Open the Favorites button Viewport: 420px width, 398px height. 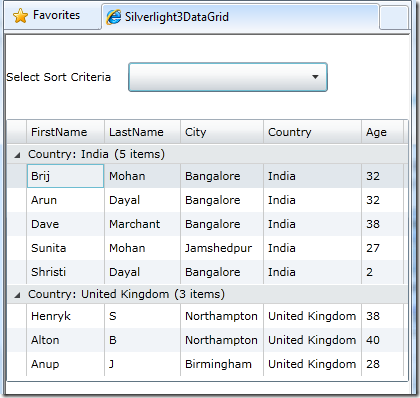(x=53, y=16)
